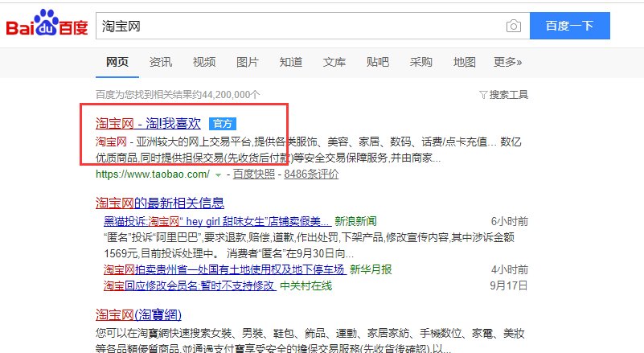Click the https://www.taobao.com/ URL
Image resolution: width=644 pixels, height=353 pixels.
click(x=153, y=174)
